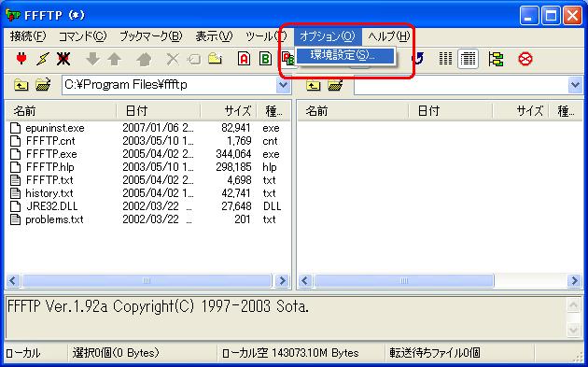Click right arrow of local pane scrollbar
Screen dimensions: 588x367
282,281
